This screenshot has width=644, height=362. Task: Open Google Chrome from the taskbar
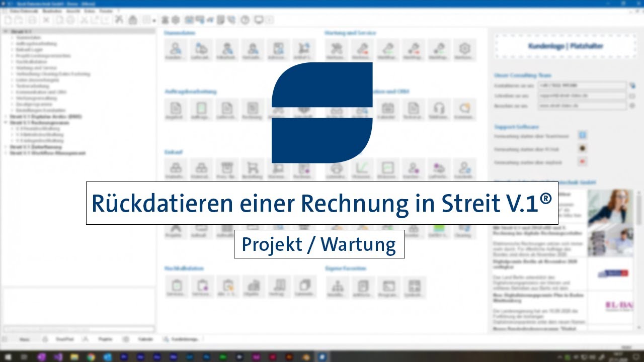(x=91, y=357)
